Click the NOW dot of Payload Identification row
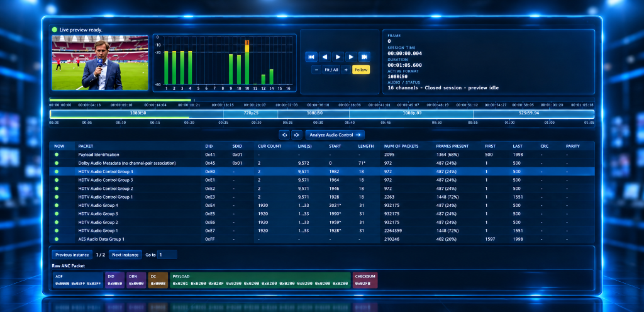Screen dimensions: 644x312 [57, 155]
